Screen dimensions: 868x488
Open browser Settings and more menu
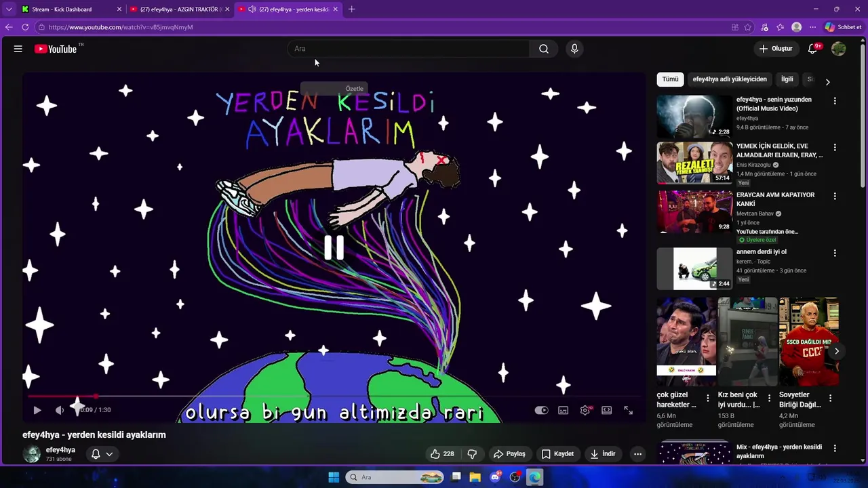tap(812, 27)
